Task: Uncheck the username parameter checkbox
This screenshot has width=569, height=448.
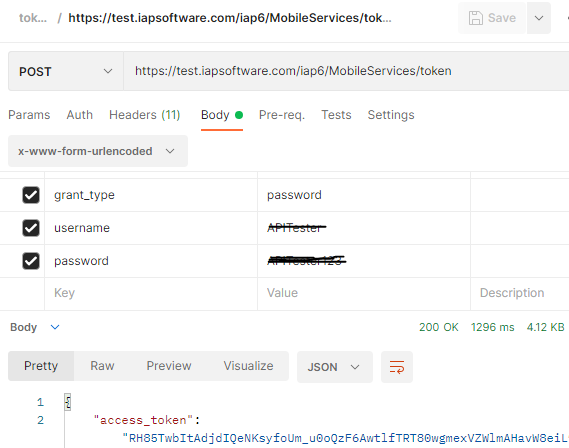Action: pos(31,228)
